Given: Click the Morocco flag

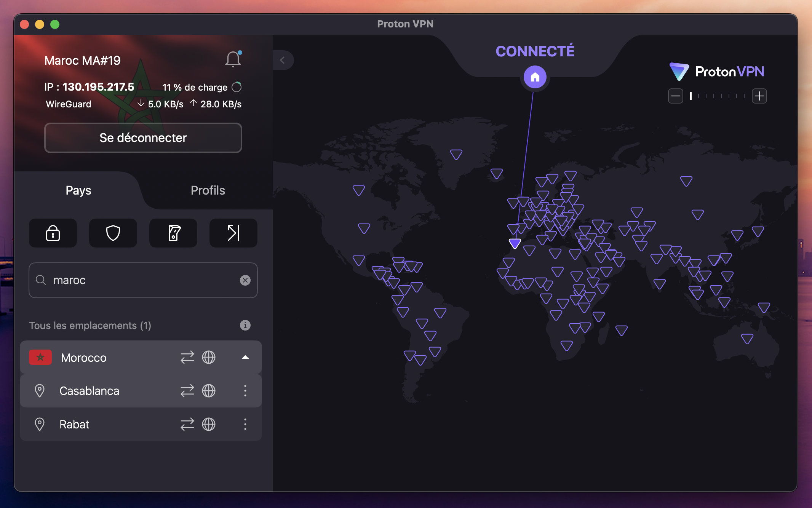Looking at the screenshot, I should point(40,358).
